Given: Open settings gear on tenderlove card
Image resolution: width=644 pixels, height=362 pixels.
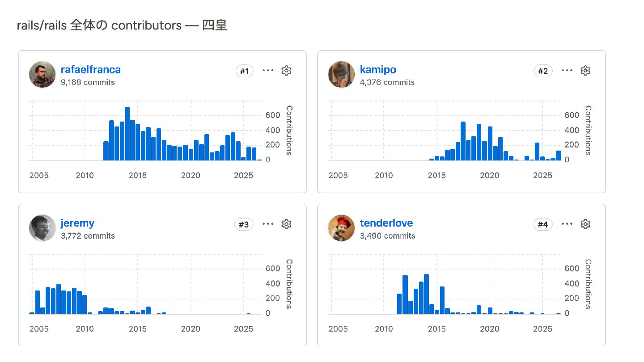Looking at the screenshot, I should 585,224.
